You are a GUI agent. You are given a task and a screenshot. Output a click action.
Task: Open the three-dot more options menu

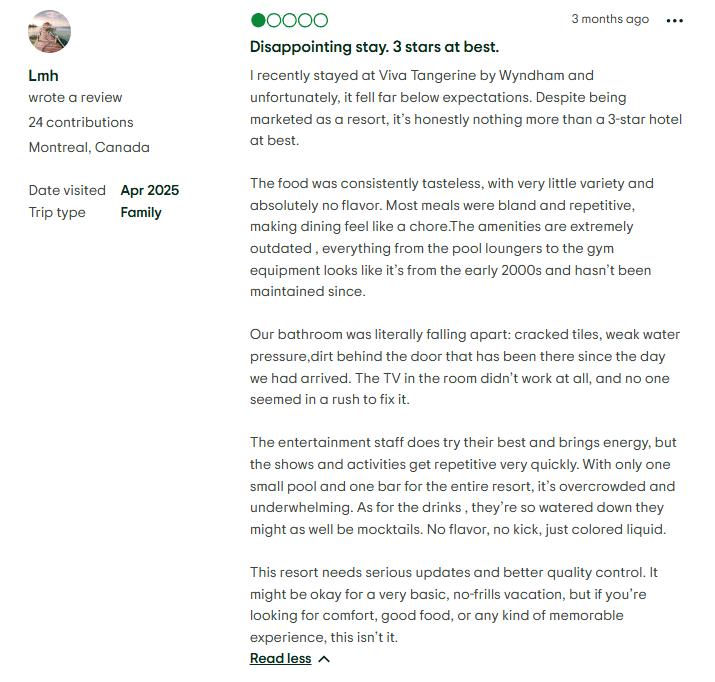tap(675, 21)
